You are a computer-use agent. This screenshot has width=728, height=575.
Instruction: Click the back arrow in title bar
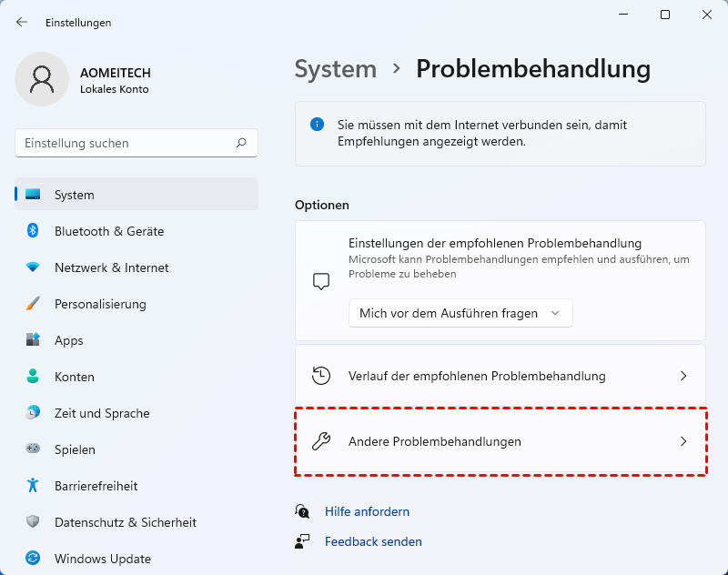22,22
